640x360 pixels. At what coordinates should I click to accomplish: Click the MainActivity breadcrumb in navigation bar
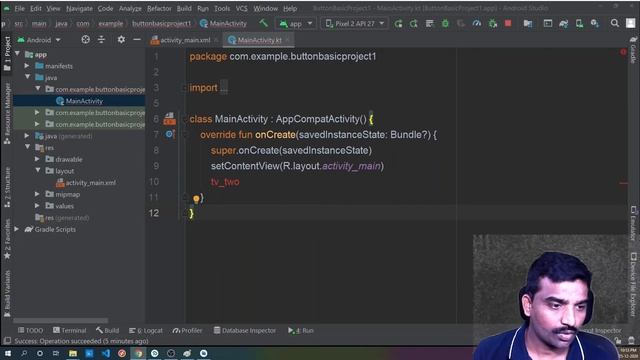tap(223, 24)
